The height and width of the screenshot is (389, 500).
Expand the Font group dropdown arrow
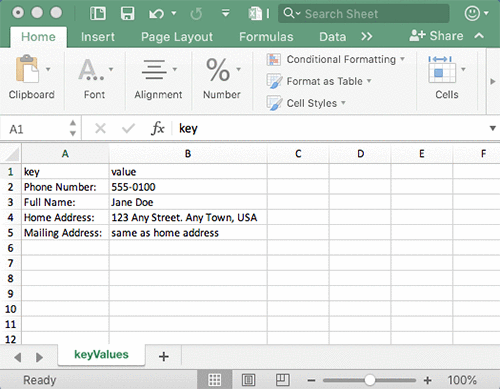(x=111, y=69)
